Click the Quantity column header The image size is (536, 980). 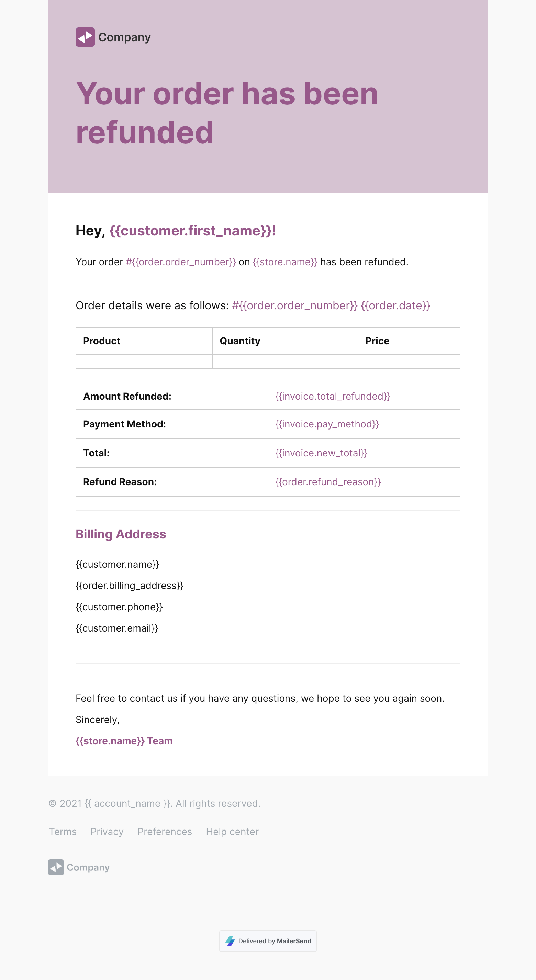[x=240, y=341]
